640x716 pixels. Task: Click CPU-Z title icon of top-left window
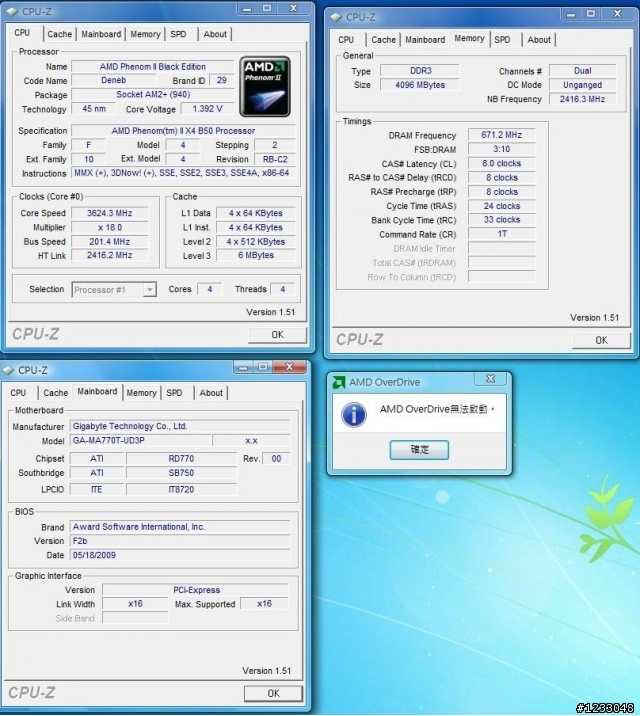click(x=12, y=11)
